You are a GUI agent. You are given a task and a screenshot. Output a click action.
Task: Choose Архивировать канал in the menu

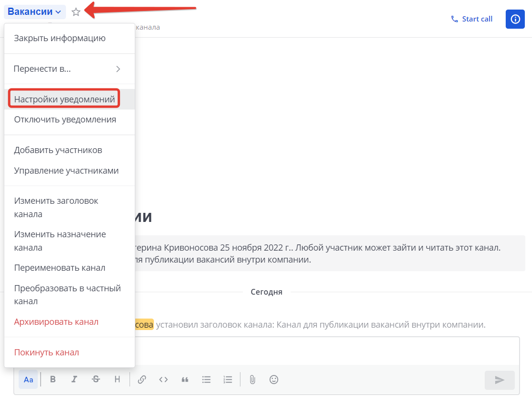point(56,321)
